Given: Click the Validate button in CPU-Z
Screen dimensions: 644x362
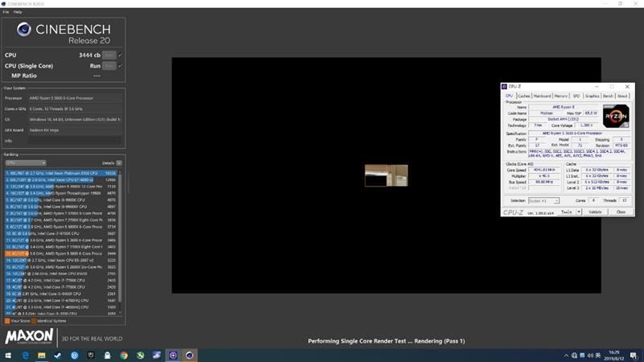Looking at the screenshot, I should (x=595, y=212).
